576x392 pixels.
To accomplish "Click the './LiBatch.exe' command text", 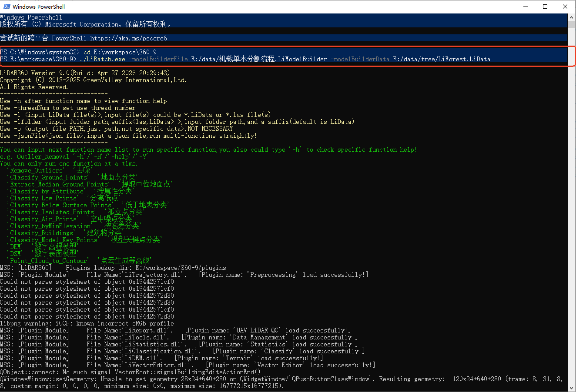I will (x=103, y=59).
